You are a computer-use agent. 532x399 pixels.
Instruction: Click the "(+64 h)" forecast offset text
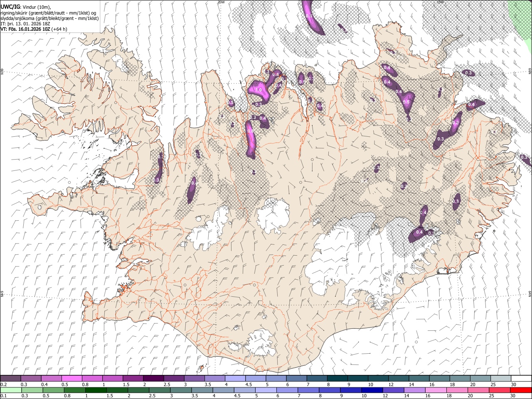point(59,29)
